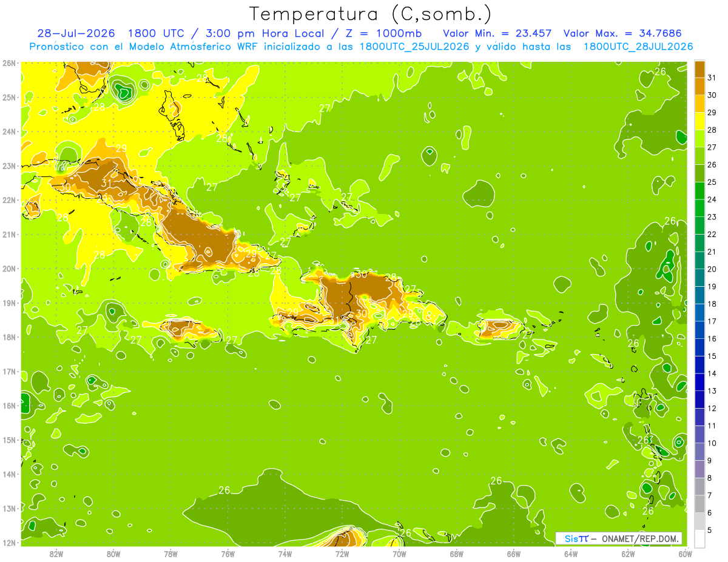This screenshot has height=562, width=728.
Task: Select the forecast date "28-Jul-2026"
Action: (78, 33)
